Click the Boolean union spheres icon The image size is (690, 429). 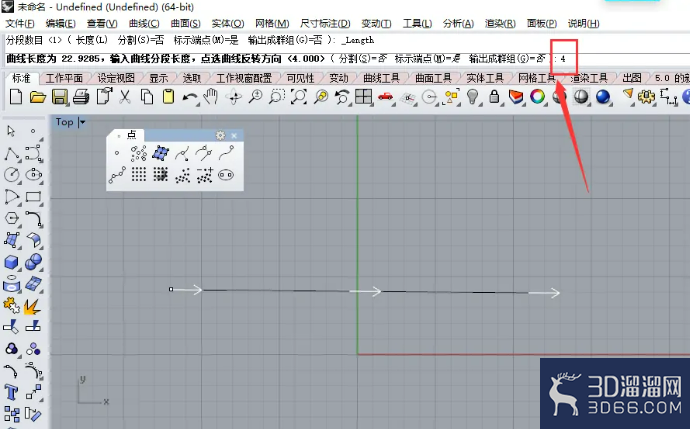click(x=33, y=262)
